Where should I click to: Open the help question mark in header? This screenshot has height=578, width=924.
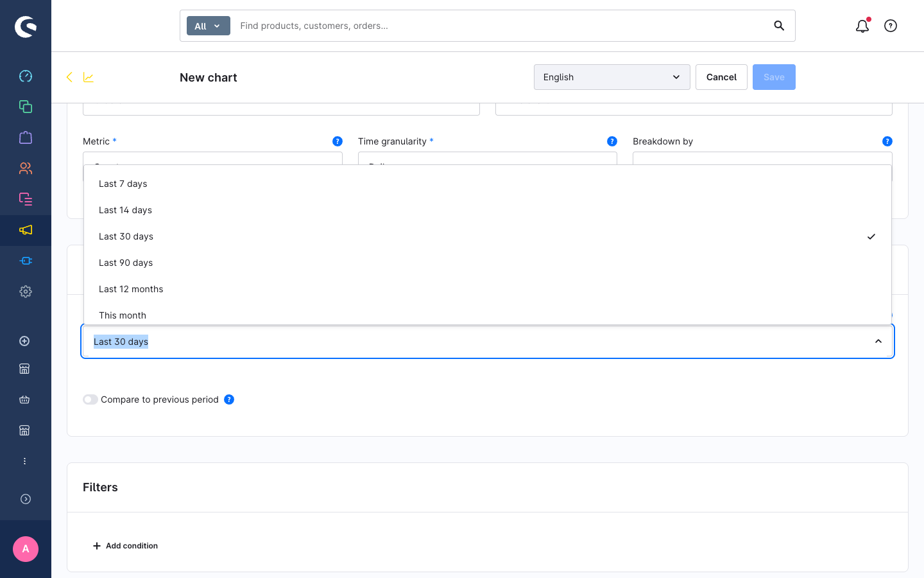tap(891, 26)
